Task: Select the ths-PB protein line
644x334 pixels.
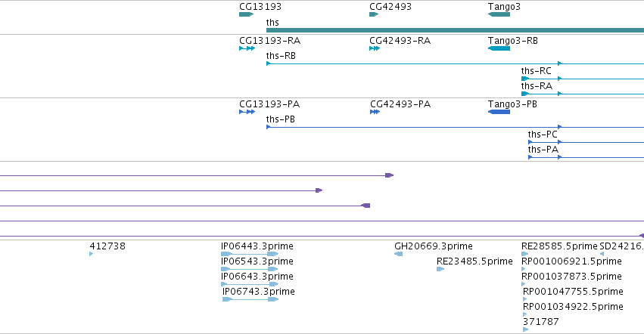Action: pyautogui.click(x=455, y=127)
